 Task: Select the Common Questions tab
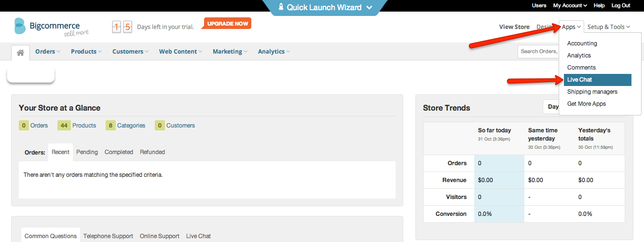[x=51, y=236]
